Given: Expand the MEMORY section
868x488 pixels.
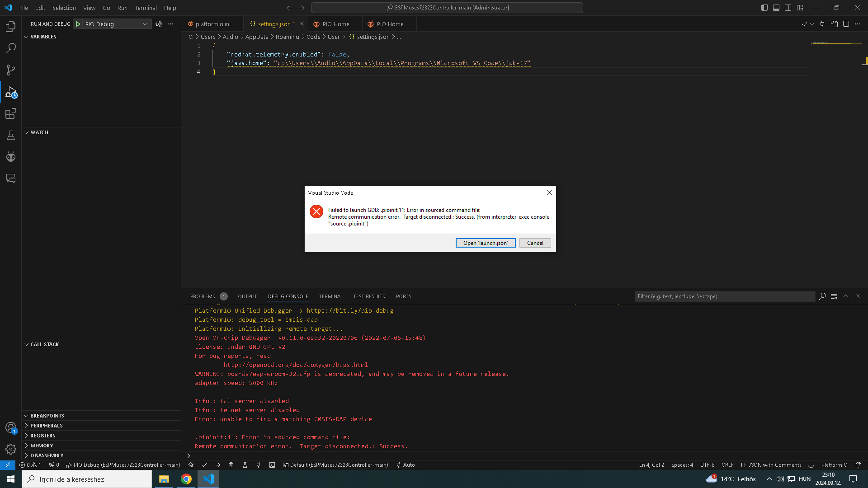Looking at the screenshot, I should (101, 446).
